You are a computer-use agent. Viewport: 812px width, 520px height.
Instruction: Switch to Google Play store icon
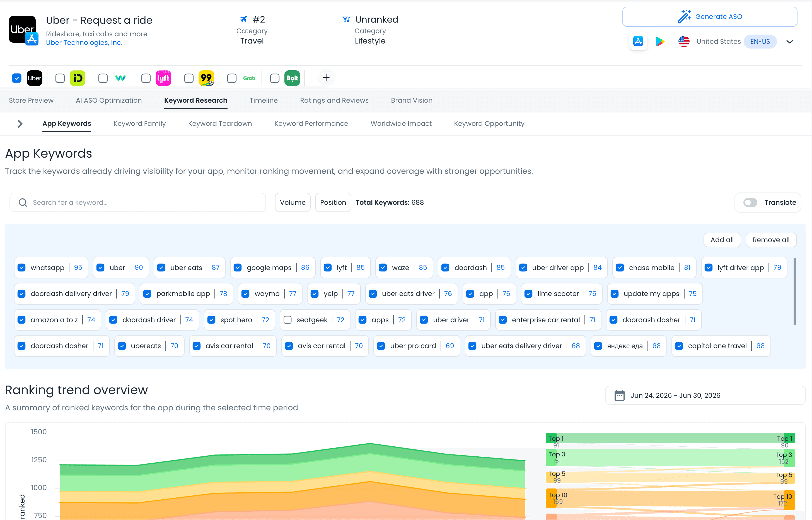point(660,42)
